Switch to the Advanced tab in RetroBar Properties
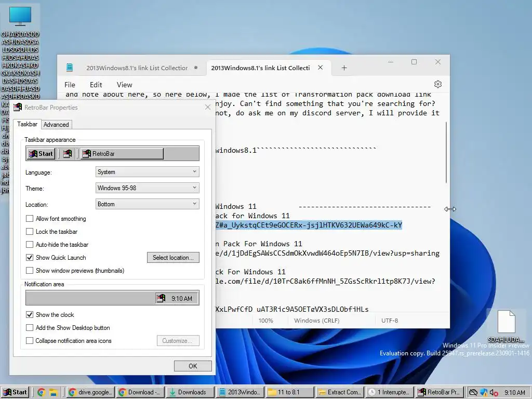Viewport: 532px width, 399px height. pos(56,125)
